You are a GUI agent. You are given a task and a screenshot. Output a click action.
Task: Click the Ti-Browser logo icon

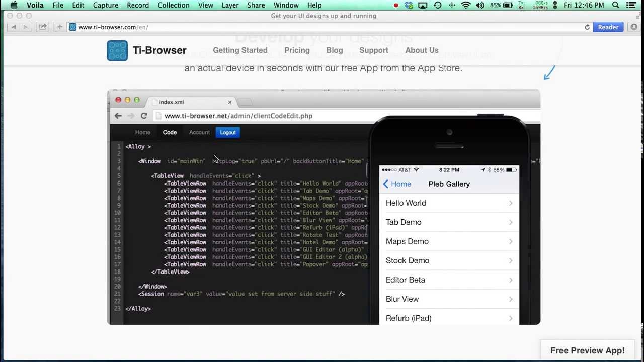[117, 51]
